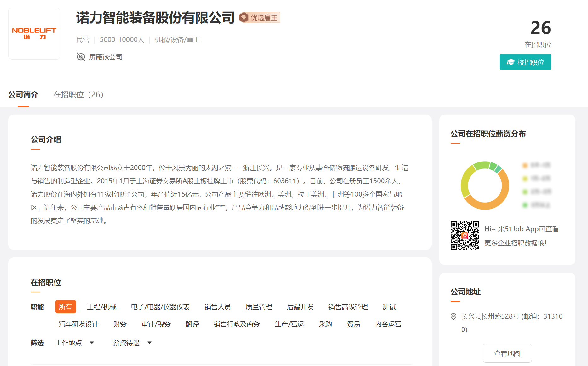Filter jobs by 后端开发

click(x=300, y=307)
